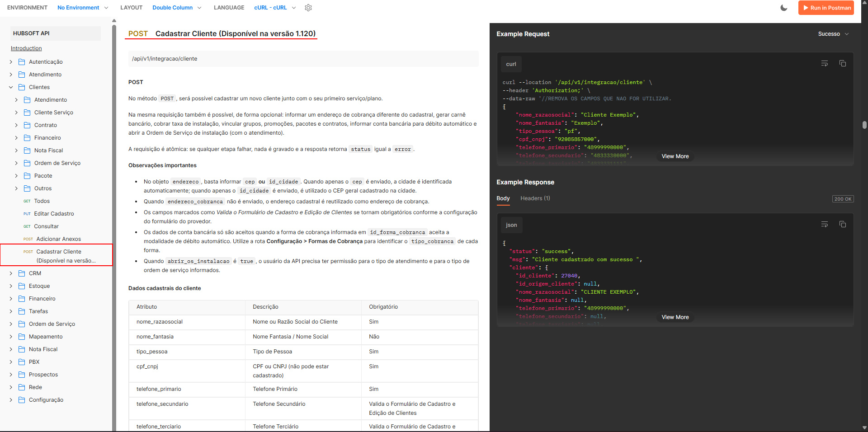
Task: Switch to the Body response tab
Action: [x=503, y=198]
